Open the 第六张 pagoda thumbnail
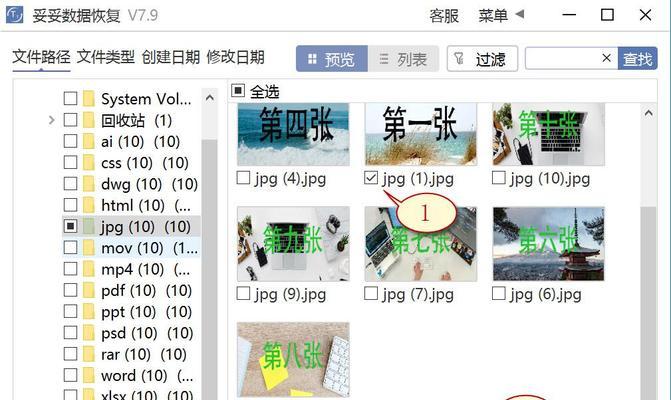 point(549,244)
